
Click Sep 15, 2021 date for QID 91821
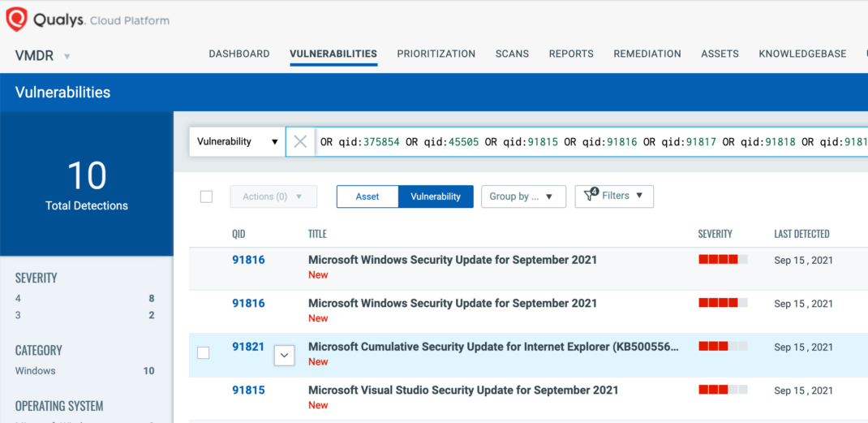pos(803,347)
